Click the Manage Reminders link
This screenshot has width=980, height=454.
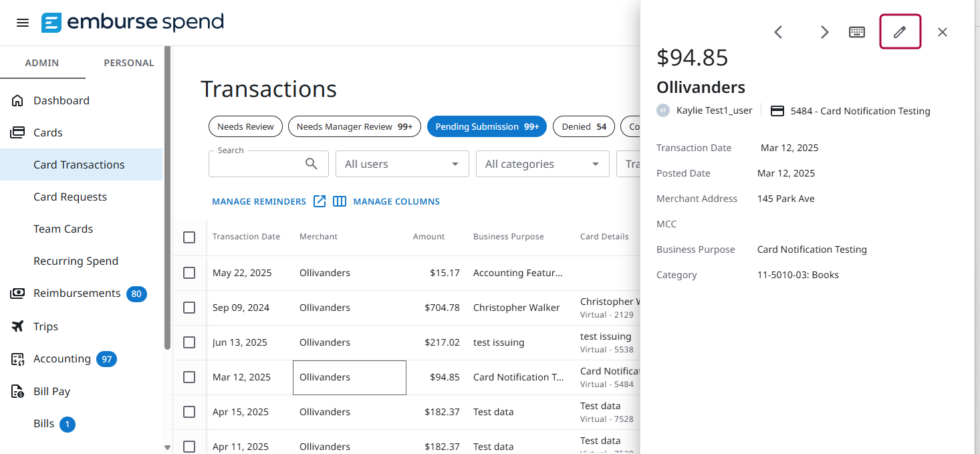[x=259, y=201]
